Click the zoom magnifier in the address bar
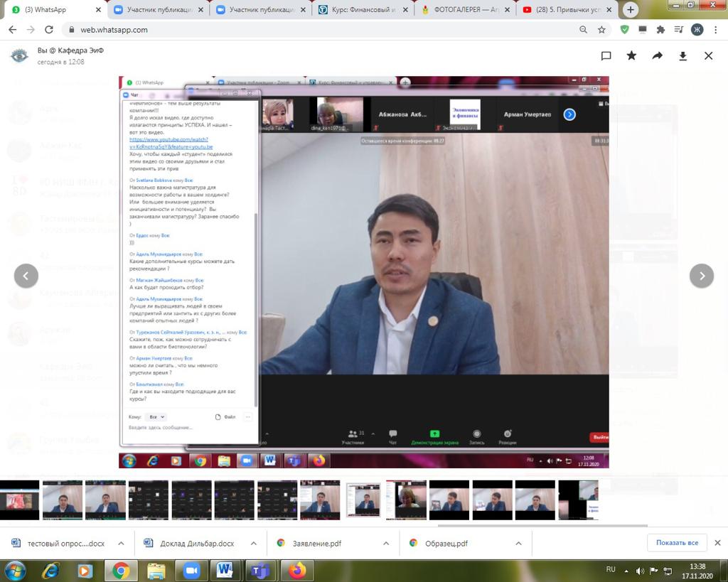This screenshot has height=582, width=728. [584, 30]
